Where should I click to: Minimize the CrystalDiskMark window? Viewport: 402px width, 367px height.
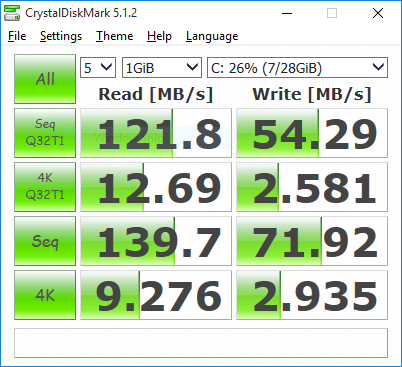click(x=287, y=13)
